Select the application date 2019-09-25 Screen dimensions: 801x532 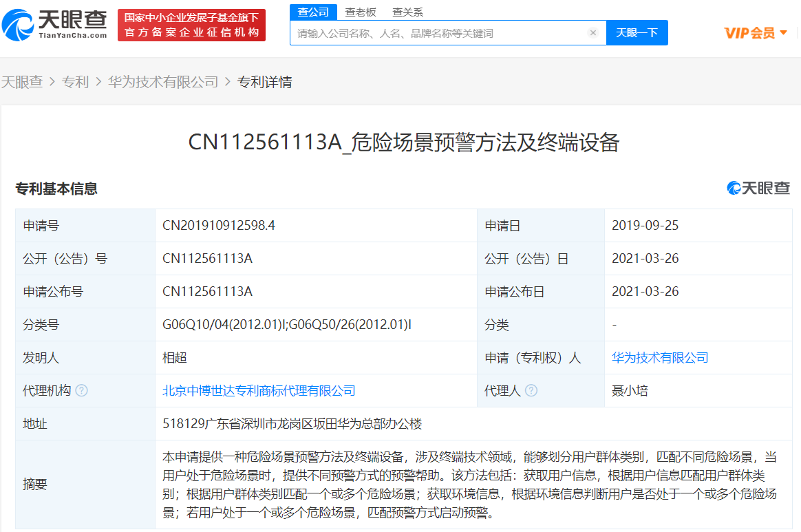point(645,225)
